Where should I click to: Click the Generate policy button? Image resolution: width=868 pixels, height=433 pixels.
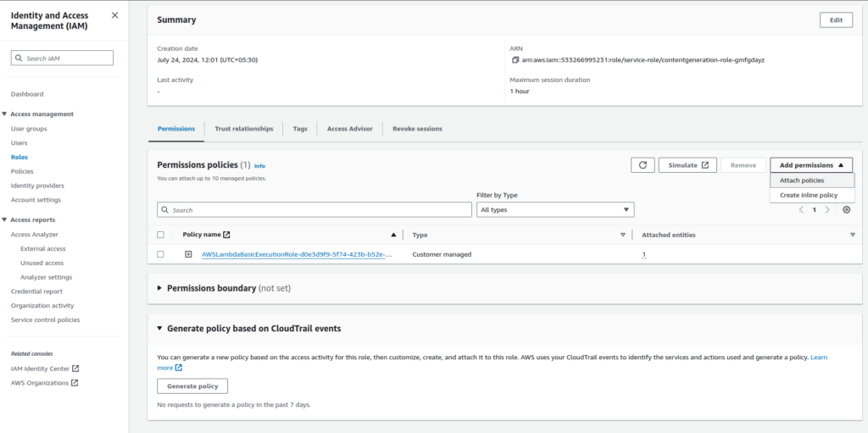click(192, 386)
